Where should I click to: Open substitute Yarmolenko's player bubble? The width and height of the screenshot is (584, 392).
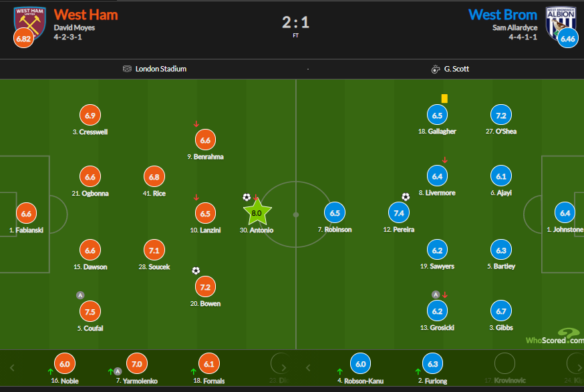click(x=136, y=365)
